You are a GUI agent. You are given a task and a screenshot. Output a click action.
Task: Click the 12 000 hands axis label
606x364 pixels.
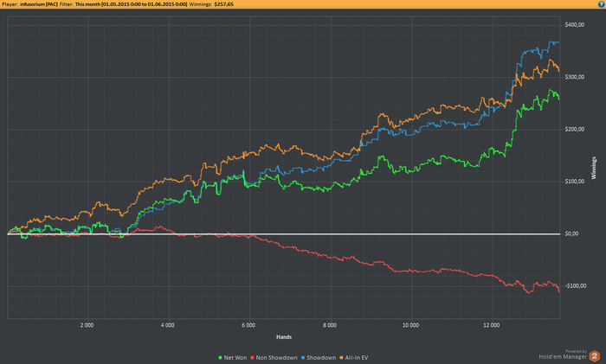coord(491,325)
